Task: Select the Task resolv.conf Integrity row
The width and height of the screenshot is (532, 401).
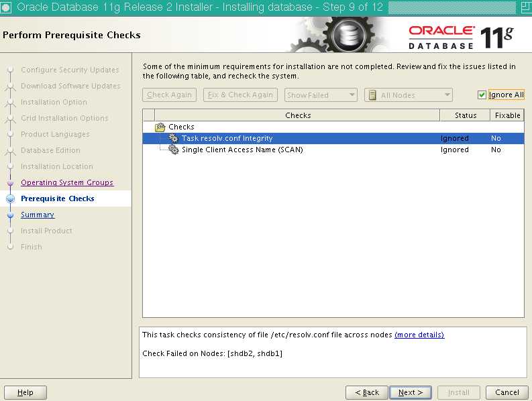Action: (x=333, y=138)
